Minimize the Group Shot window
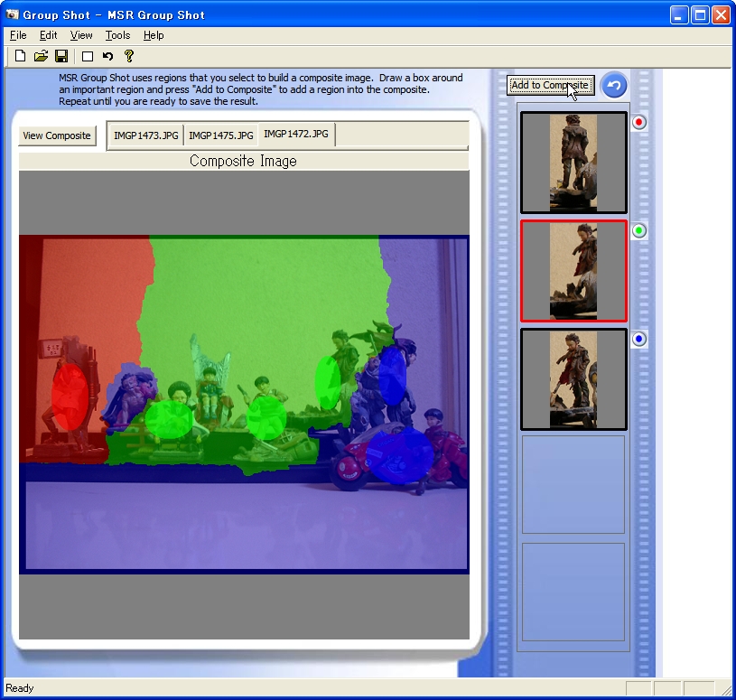This screenshot has width=736, height=700. (678, 15)
